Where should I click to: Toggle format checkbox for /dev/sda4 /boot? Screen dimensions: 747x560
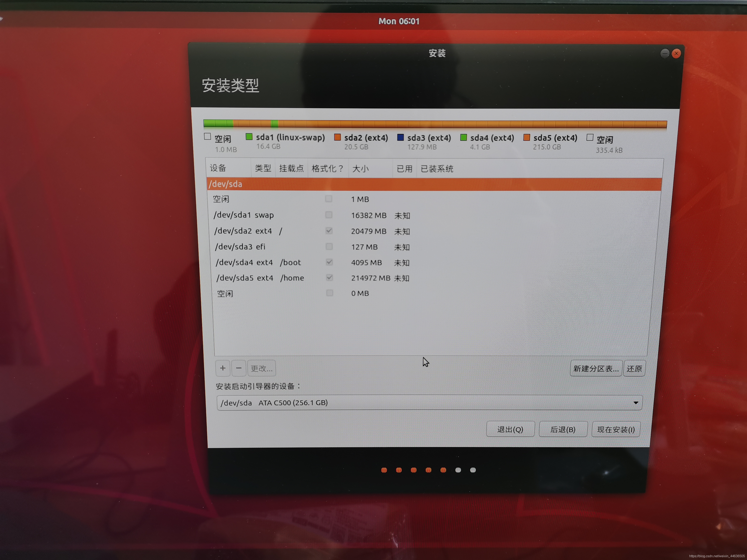329,262
